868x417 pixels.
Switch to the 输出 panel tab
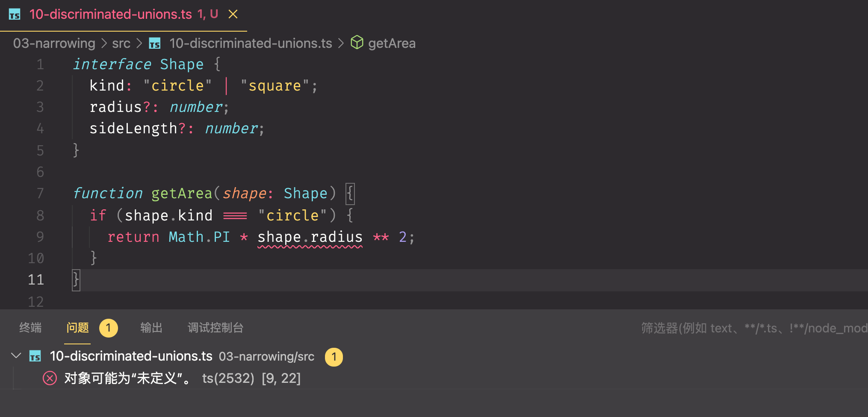tap(151, 328)
